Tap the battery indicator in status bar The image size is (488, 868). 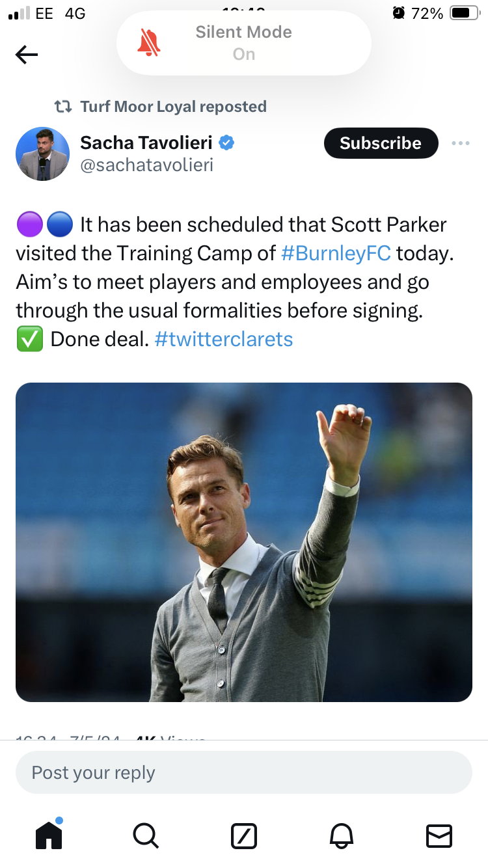[464, 13]
